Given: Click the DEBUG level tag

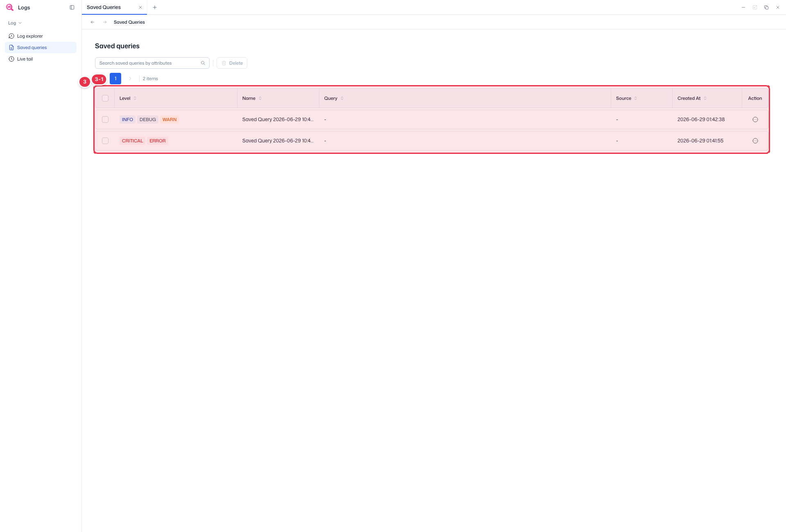Looking at the screenshot, I should coord(148,119).
